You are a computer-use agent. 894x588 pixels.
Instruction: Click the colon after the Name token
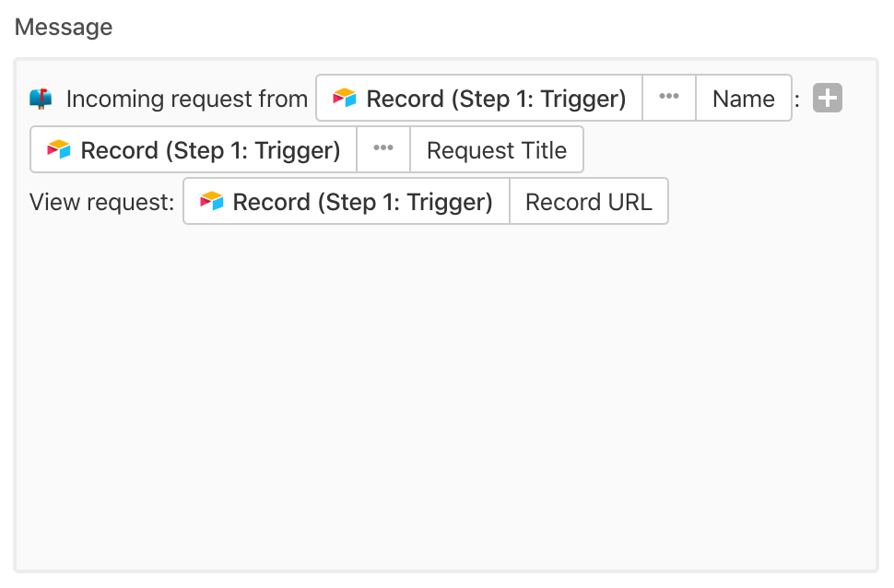pyautogui.click(x=798, y=100)
